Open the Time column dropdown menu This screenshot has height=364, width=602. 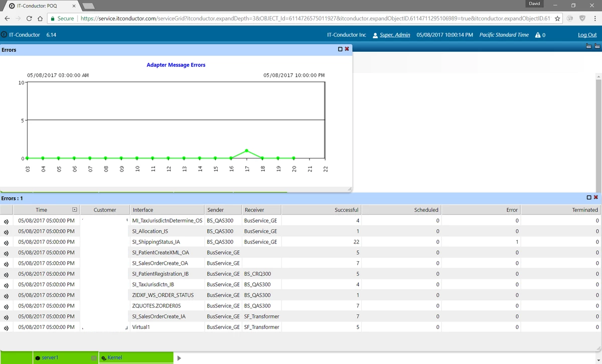point(75,210)
